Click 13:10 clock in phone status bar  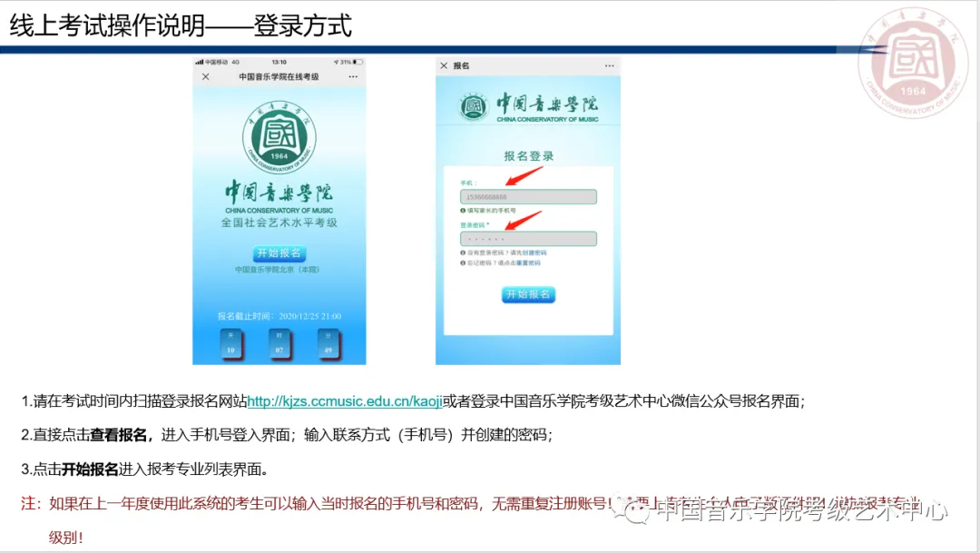click(279, 62)
